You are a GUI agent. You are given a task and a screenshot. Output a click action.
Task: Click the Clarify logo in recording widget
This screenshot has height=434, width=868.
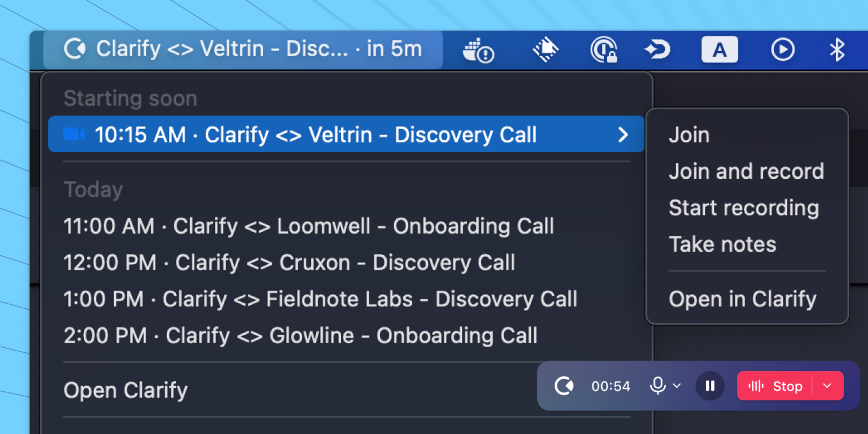click(564, 386)
